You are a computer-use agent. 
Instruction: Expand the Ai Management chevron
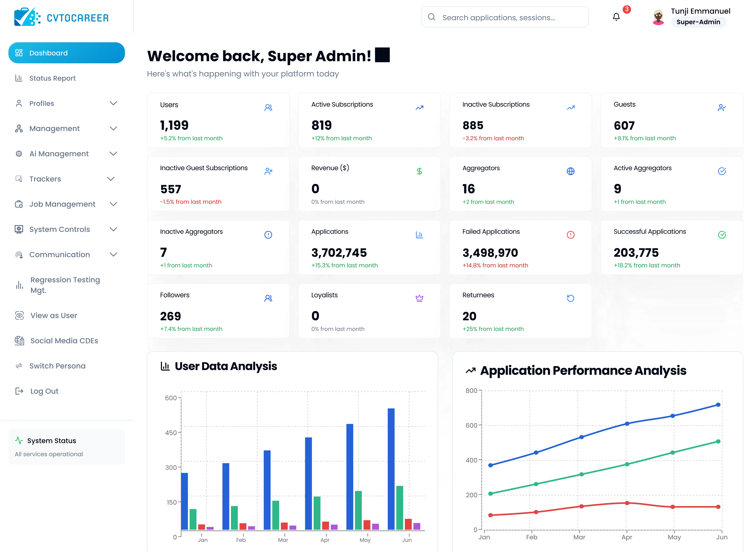click(114, 154)
